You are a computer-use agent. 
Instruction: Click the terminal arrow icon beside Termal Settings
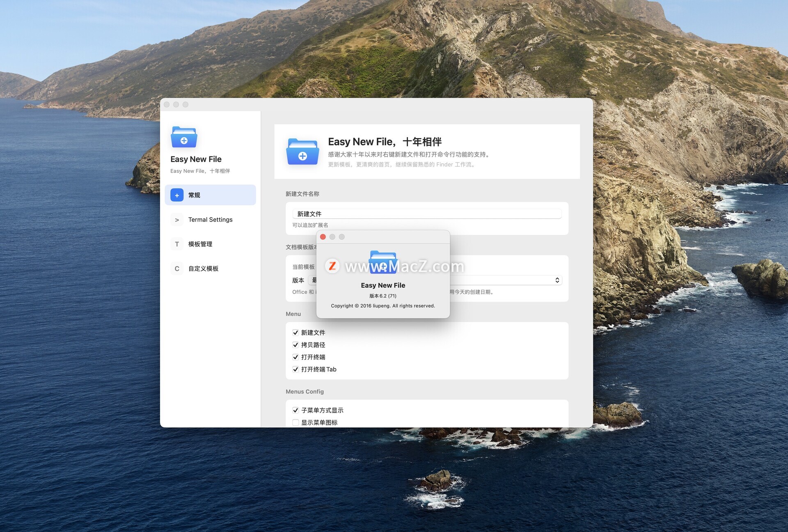[x=177, y=220]
